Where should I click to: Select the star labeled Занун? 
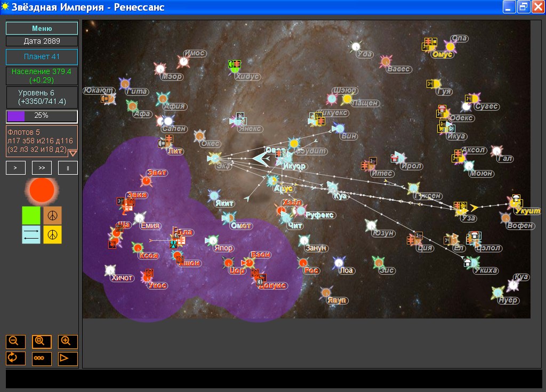(304, 240)
